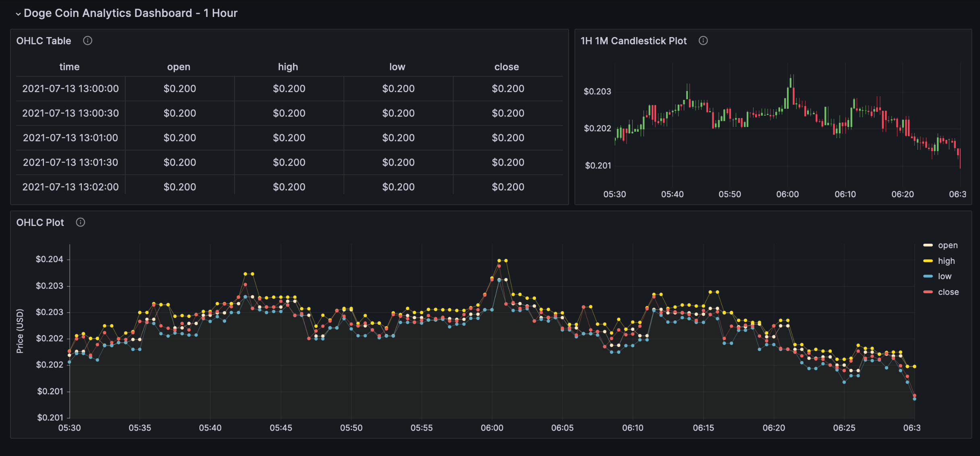This screenshot has width=980, height=456.
Task: Click the blue low legend color swatch
Action: pos(928,276)
